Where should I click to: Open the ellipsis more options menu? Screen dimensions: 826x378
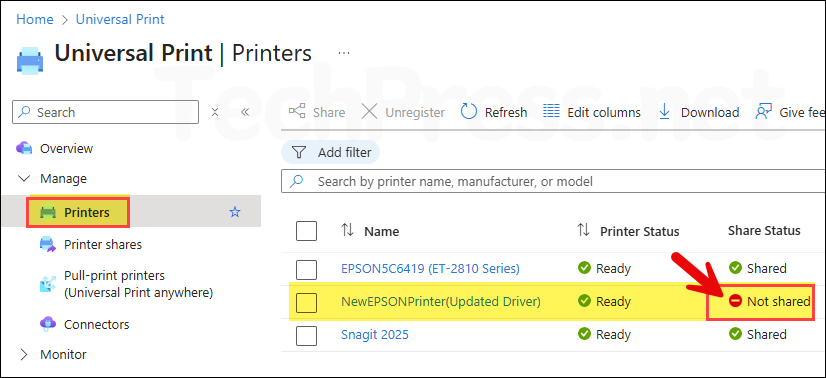(344, 53)
